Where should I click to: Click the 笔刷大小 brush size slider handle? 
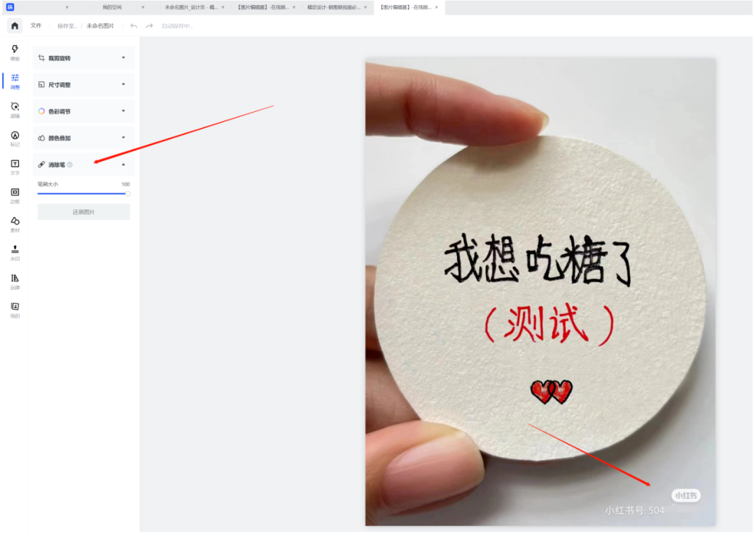tap(127, 193)
